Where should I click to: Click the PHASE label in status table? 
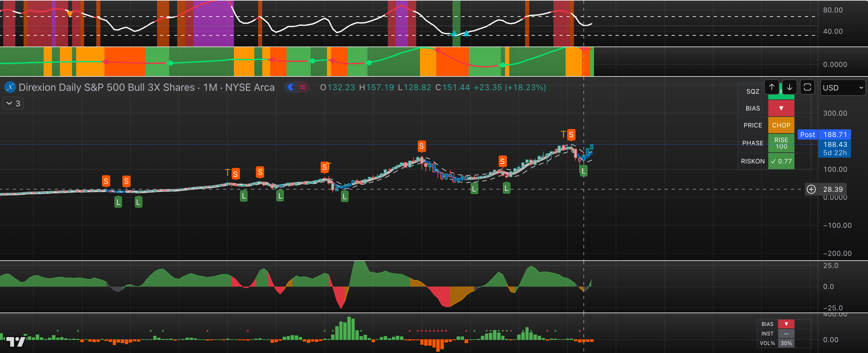(x=753, y=143)
